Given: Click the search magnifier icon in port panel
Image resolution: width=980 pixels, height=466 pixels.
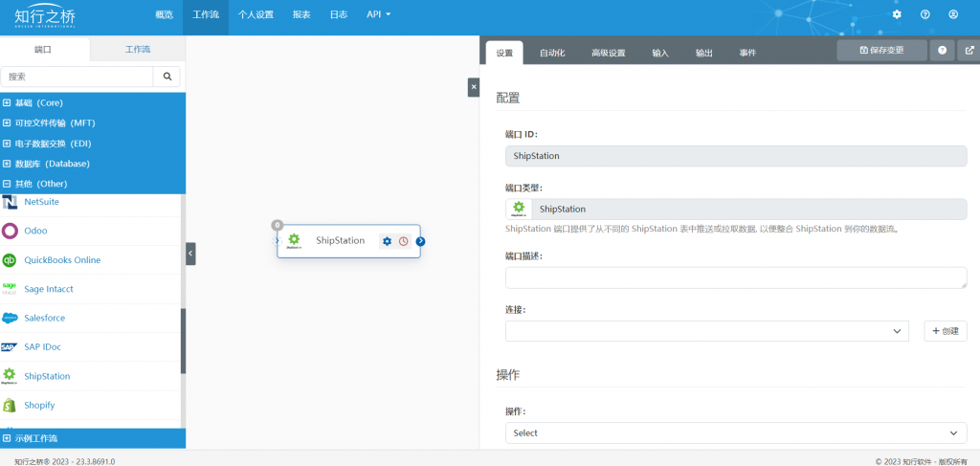Looking at the screenshot, I should pos(167,77).
